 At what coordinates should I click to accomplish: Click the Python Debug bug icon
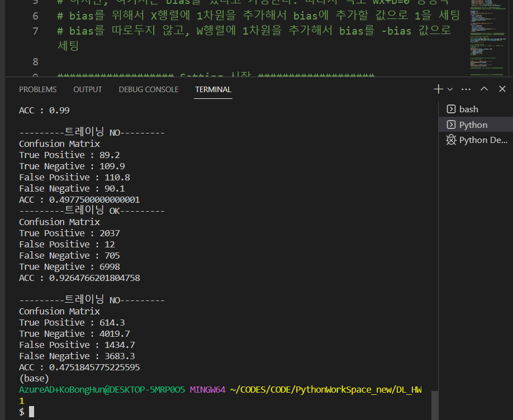click(453, 140)
